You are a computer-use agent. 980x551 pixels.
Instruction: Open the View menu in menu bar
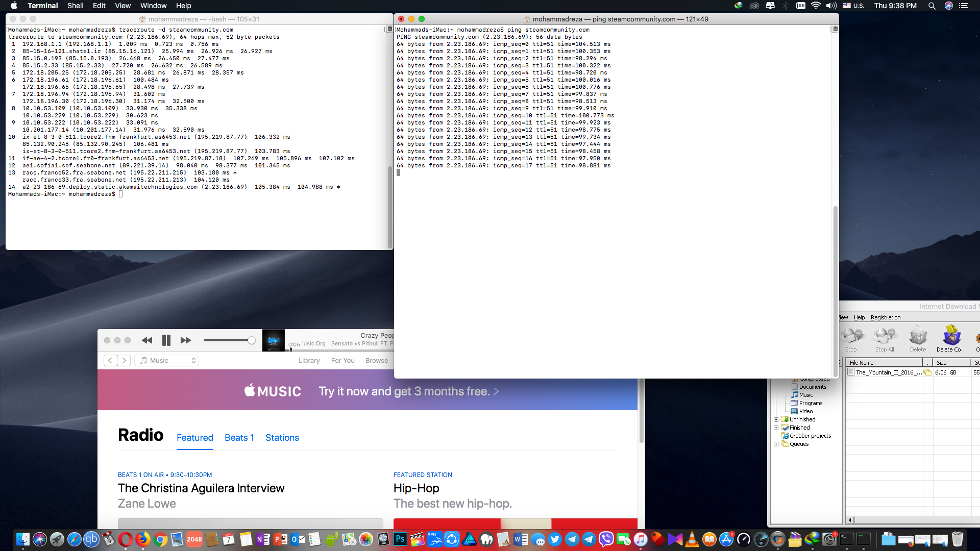pos(122,6)
